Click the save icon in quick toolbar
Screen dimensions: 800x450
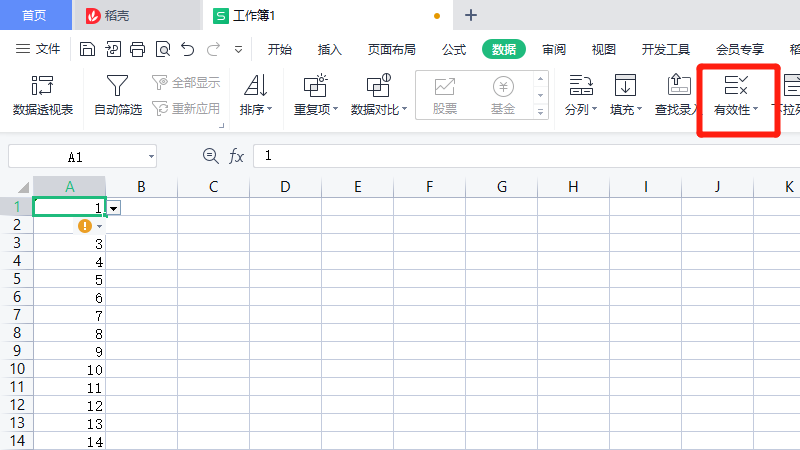coord(88,49)
